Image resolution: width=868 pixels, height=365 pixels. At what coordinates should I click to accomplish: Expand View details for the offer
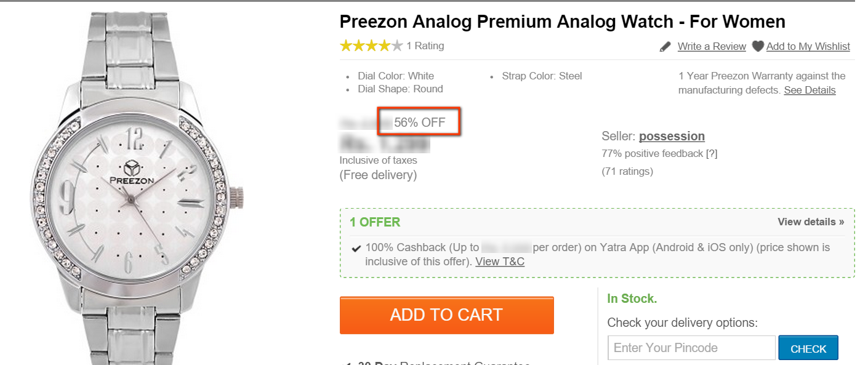point(811,222)
